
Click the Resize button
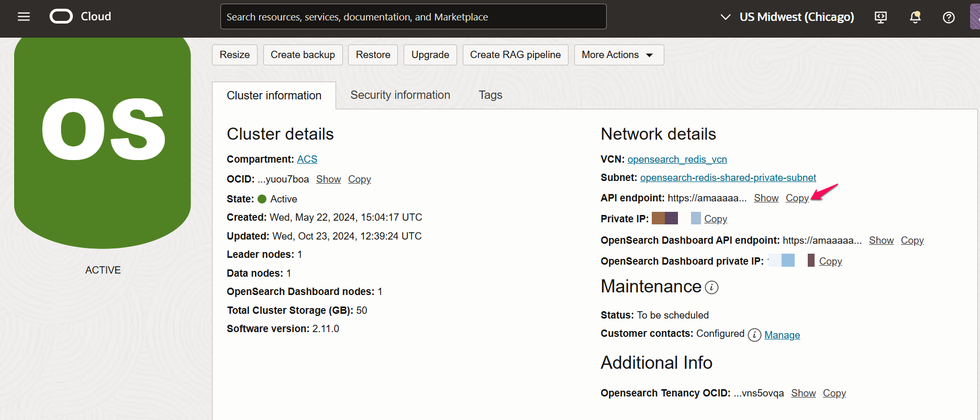pos(235,55)
